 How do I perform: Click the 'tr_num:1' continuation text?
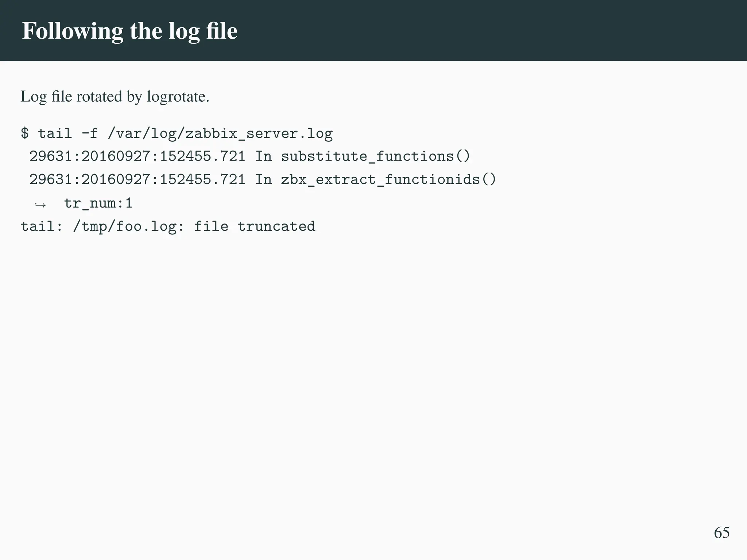coord(98,203)
